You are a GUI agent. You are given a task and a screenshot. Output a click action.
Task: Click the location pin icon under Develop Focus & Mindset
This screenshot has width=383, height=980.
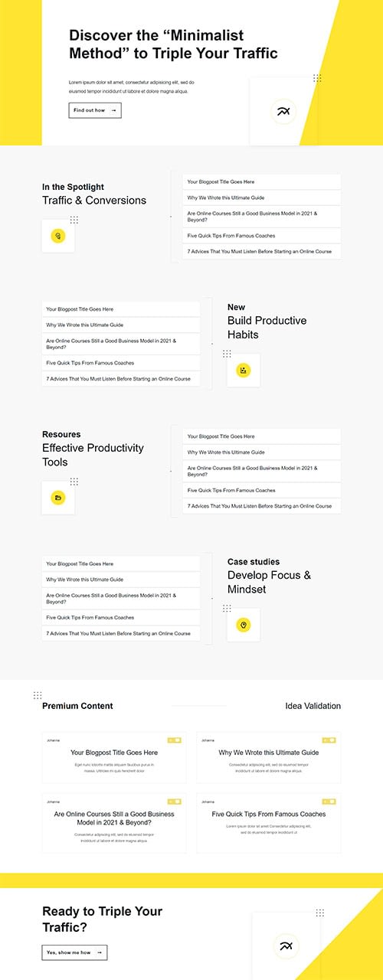(x=244, y=626)
